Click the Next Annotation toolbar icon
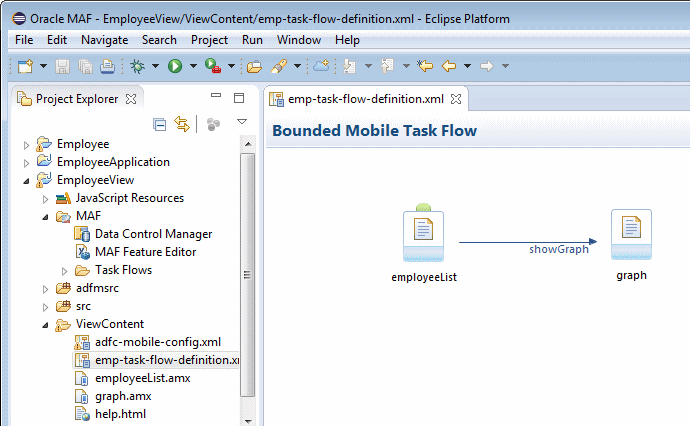Image resolution: width=690 pixels, height=426 pixels. point(349,66)
